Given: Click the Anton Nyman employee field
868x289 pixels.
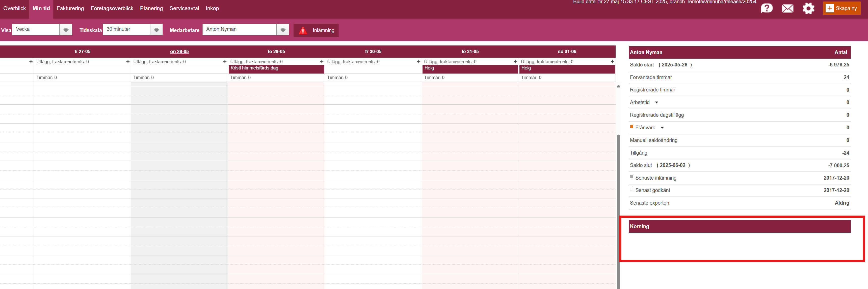Looking at the screenshot, I should coord(240,29).
